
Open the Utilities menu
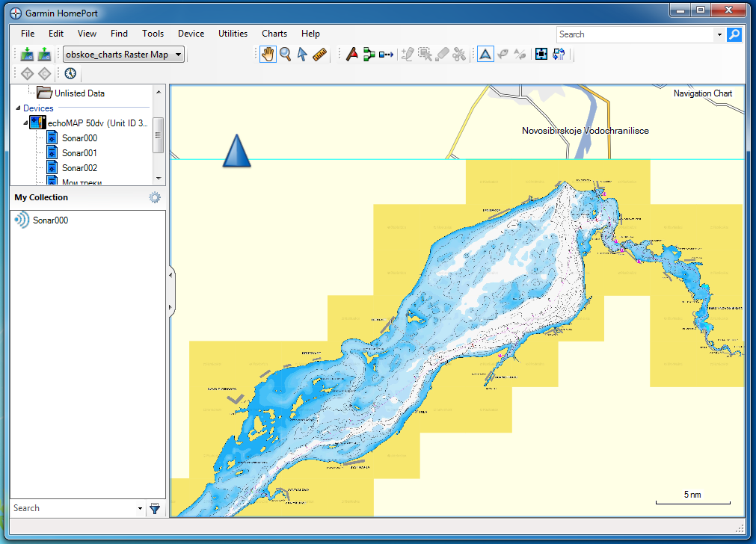click(x=233, y=34)
